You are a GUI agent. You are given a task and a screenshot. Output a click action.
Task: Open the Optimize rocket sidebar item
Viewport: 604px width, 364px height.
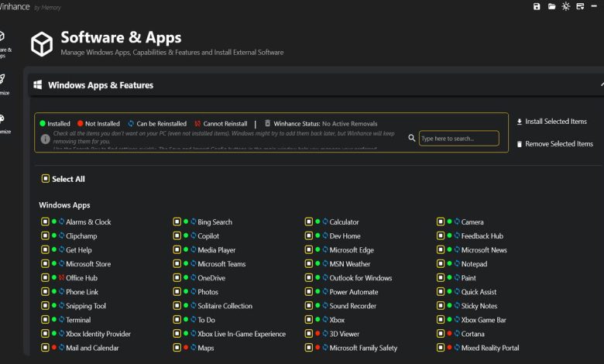(4, 84)
